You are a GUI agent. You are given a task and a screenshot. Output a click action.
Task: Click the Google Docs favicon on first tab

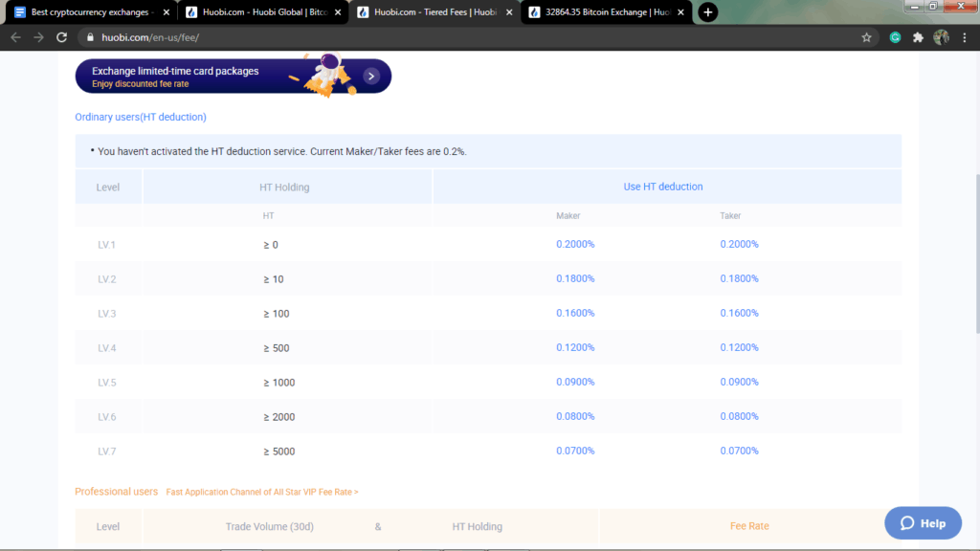point(20,11)
